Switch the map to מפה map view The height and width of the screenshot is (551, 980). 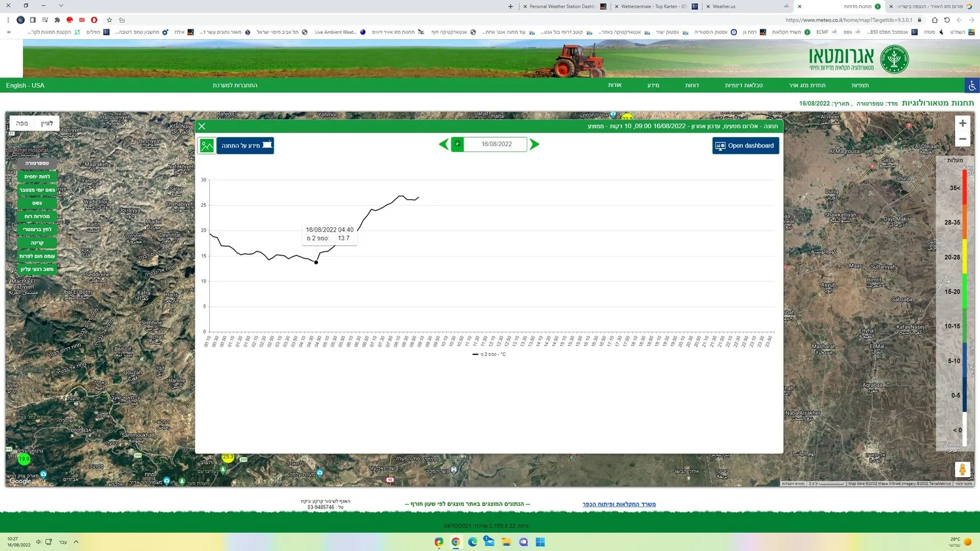point(22,123)
